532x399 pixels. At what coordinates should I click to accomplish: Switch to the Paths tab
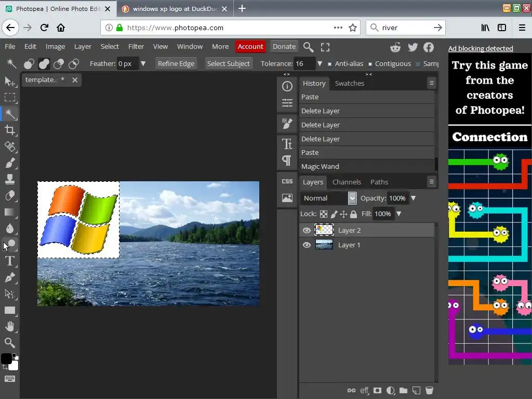(x=379, y=182)
